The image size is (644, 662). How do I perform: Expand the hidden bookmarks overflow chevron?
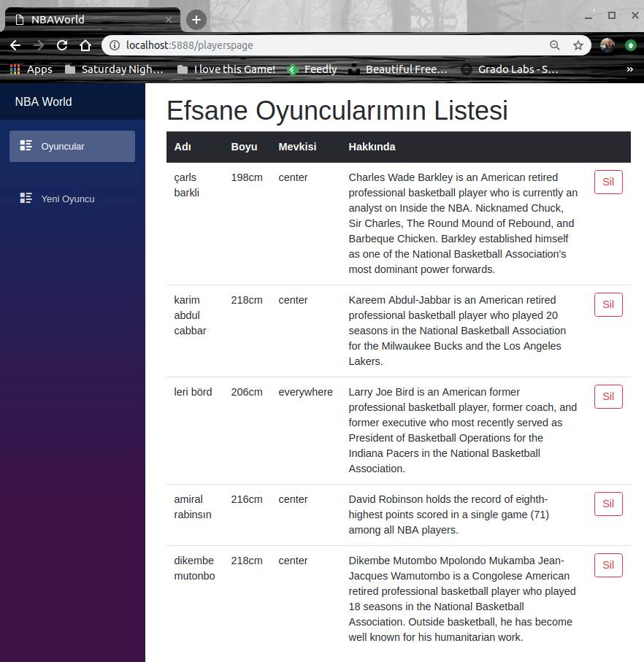tap(629, 69)
